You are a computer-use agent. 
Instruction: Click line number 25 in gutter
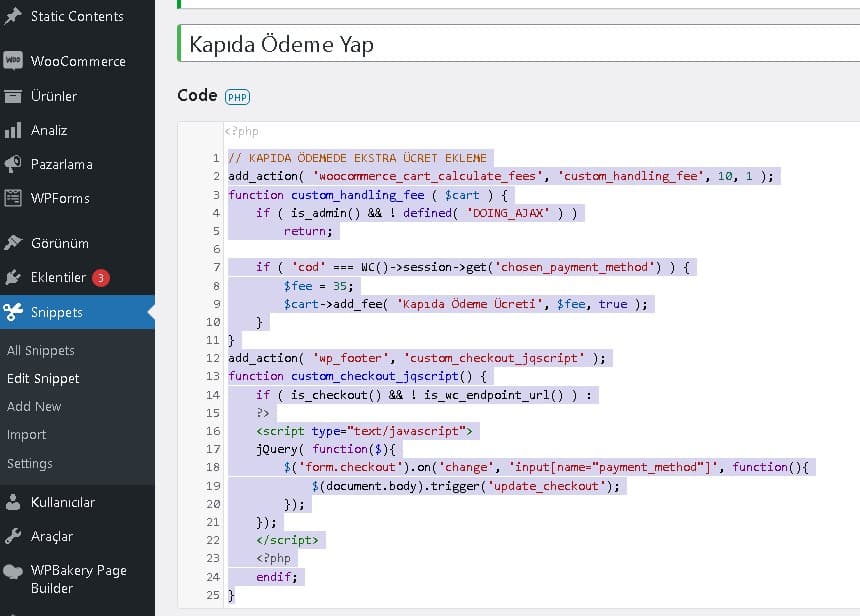pyautogui.click(x=213, y=595)
